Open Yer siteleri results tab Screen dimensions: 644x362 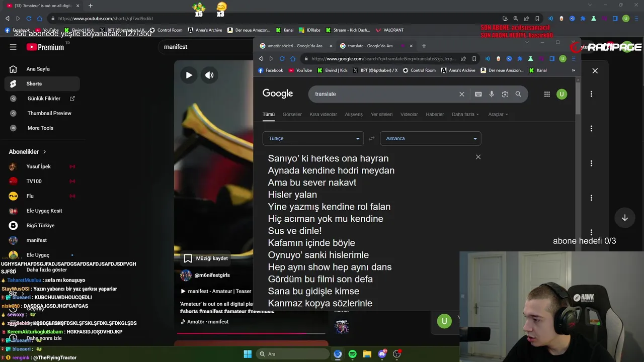[381, 114]
